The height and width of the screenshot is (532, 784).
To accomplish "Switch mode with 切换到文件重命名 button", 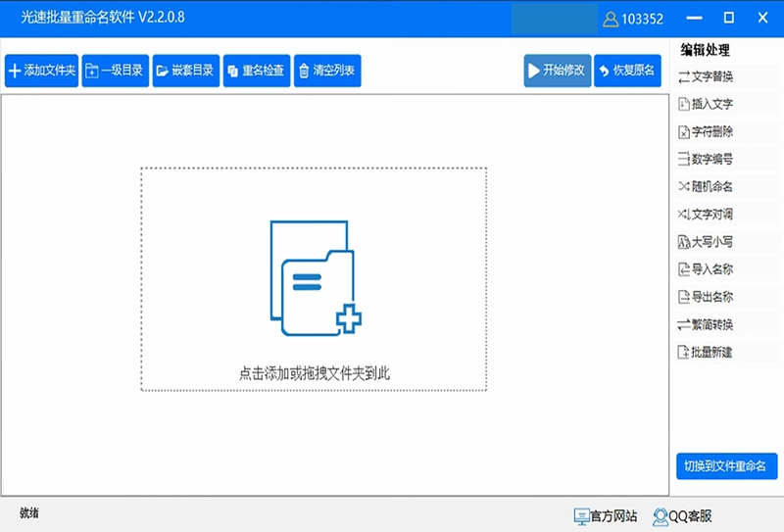I will point(726,466).
